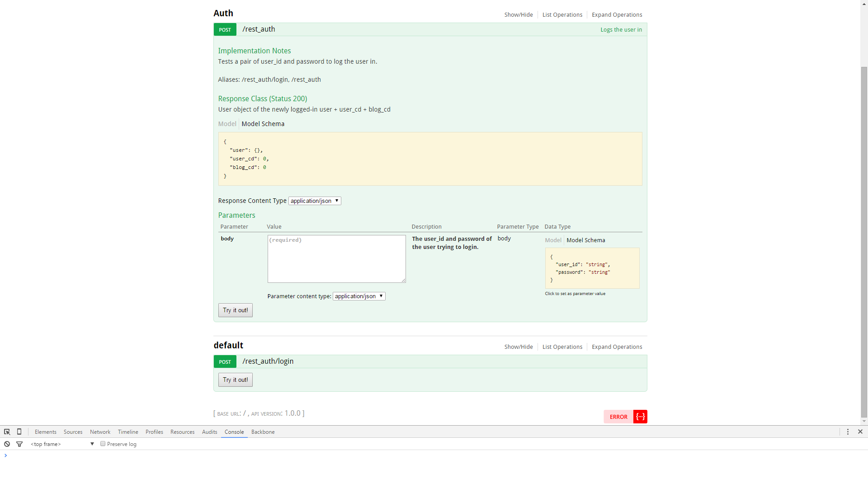Open DevTools three-dot customize menu

coord(848,432)
